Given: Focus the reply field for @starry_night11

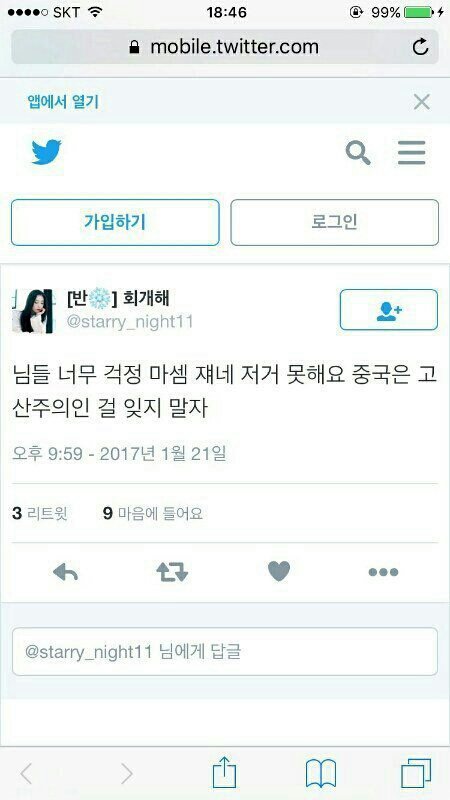Looking at the screenshot, I should [x=225, y=652].
